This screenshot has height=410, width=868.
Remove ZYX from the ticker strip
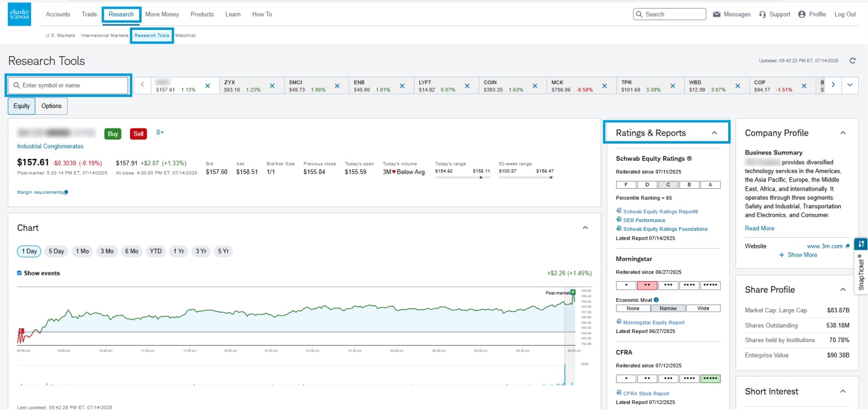tap(272, 86)
